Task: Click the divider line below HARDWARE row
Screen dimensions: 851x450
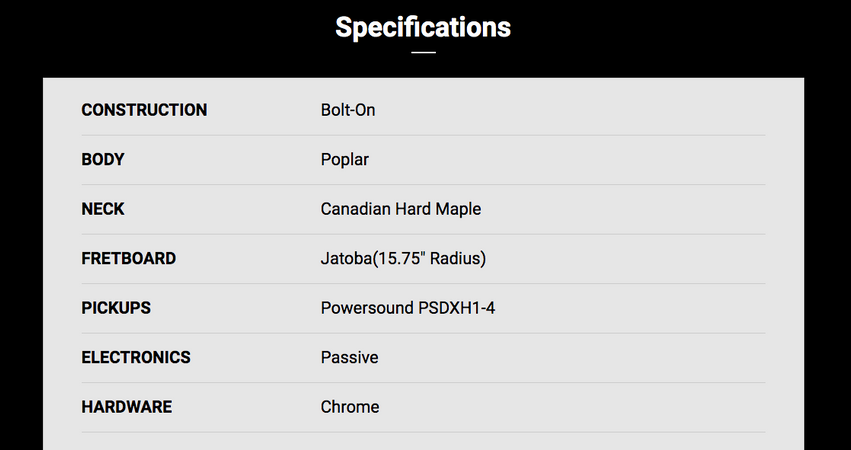Action: [x=423, y=432]
